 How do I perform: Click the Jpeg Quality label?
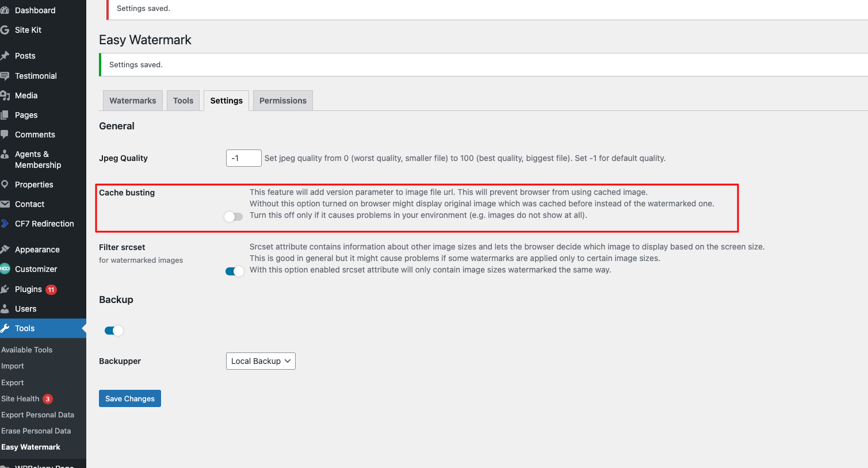point(123,158)
